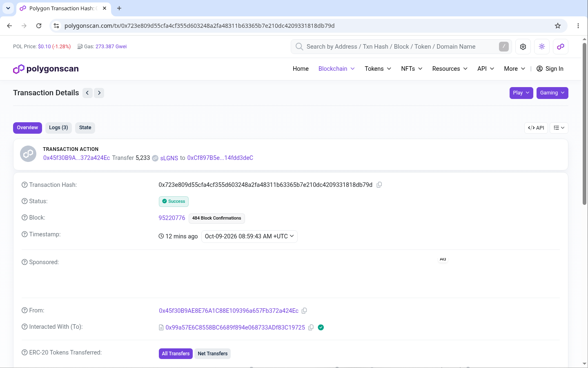Expand the NFTs menu

(x=412, y=69)
